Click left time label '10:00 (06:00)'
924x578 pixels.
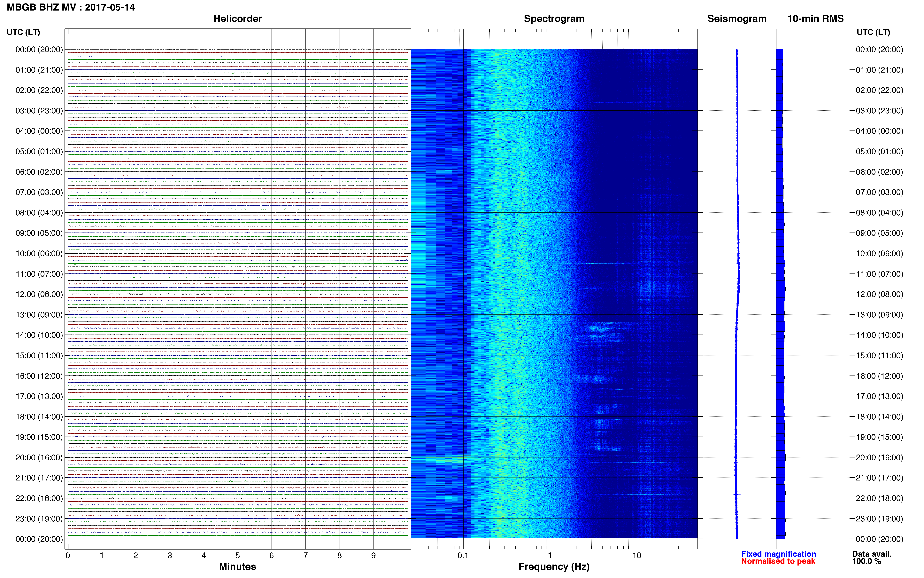(x=39, y=253)
